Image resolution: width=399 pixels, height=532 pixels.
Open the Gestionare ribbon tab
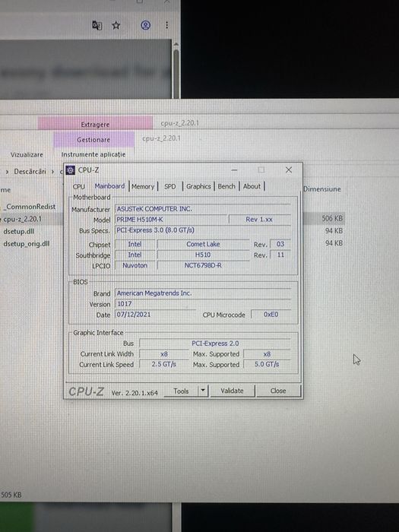[93, 139]
